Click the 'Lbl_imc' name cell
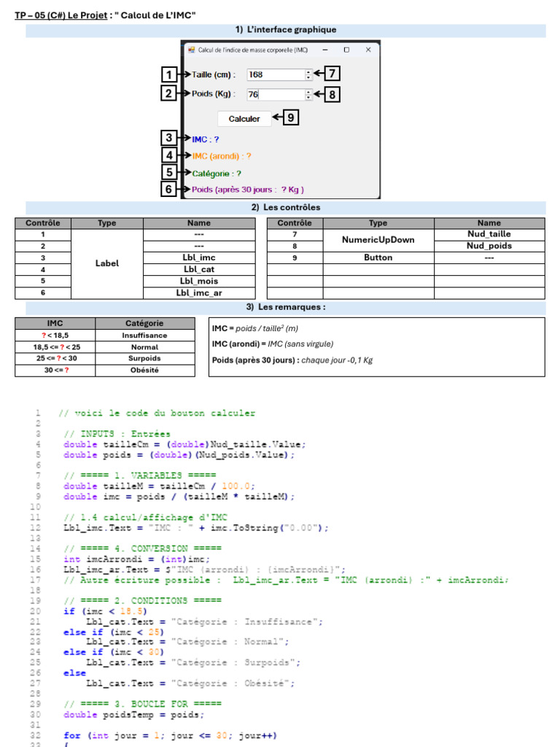This screenshot has height=747, width=560. 199,258
